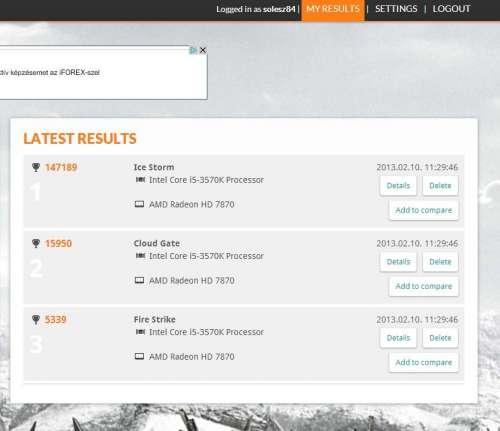View Details for Ice Storm result
The image size is (500, 431).
coord(398,186)
